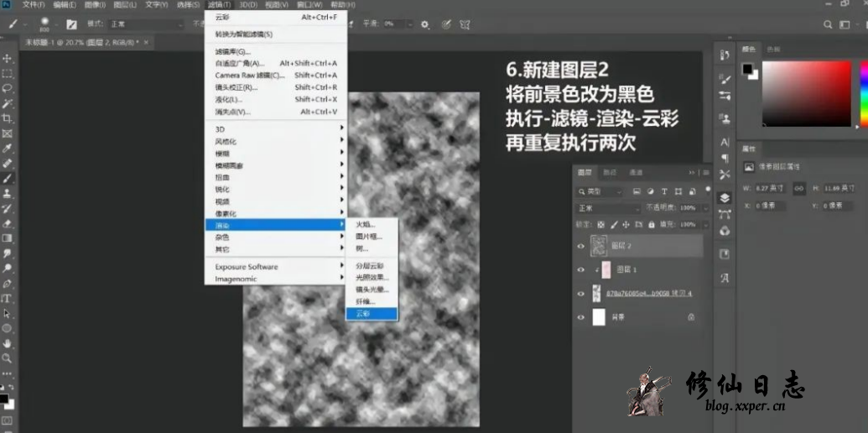
Task: Select the Eyedropper tool
Action: tap(8, 148)
